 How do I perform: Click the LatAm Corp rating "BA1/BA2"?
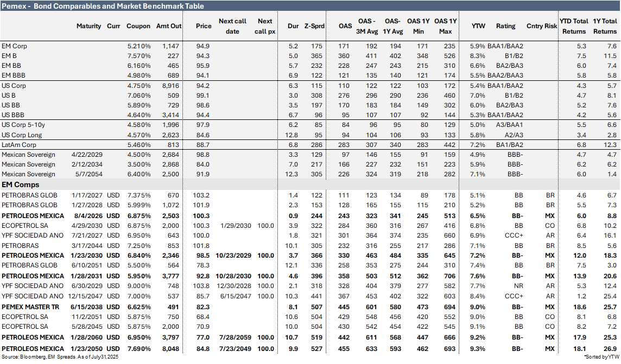click(x=509, y=145)
